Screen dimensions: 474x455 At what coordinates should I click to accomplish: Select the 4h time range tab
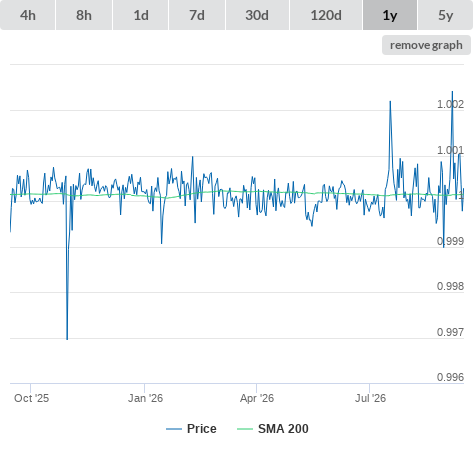click(28, 15)
